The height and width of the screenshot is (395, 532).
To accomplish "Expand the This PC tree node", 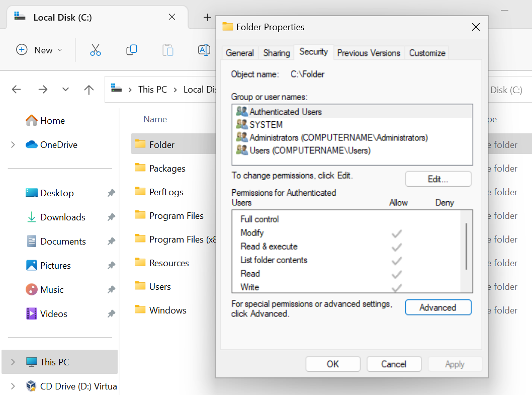I will point(13,362).
